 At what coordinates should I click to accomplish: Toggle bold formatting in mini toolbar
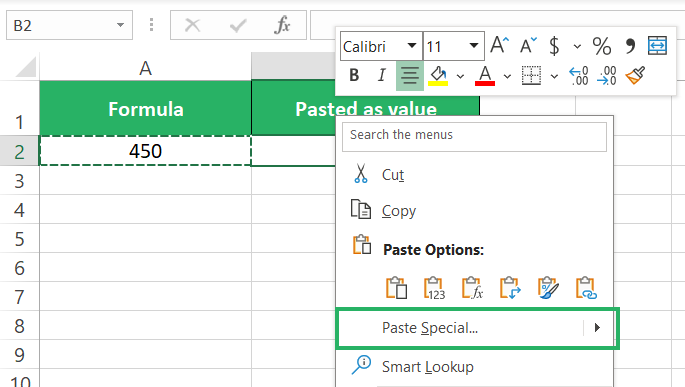tap(354, 75)
